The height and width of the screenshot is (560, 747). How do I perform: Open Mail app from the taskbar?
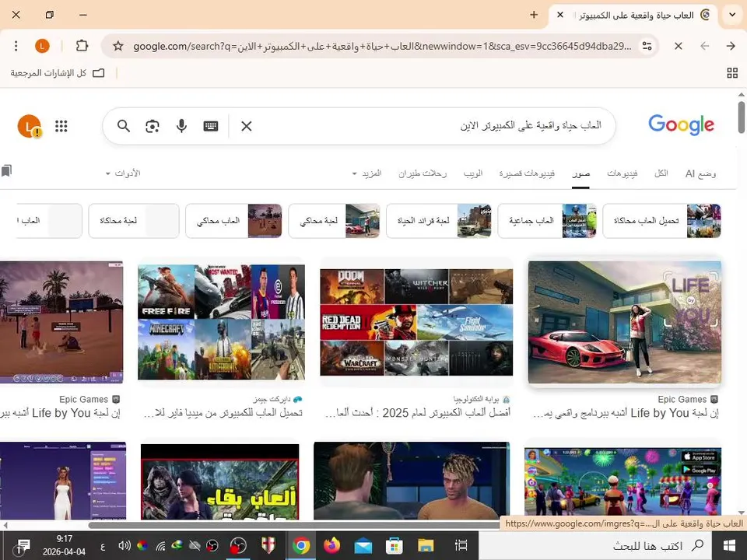coord(363,546)
